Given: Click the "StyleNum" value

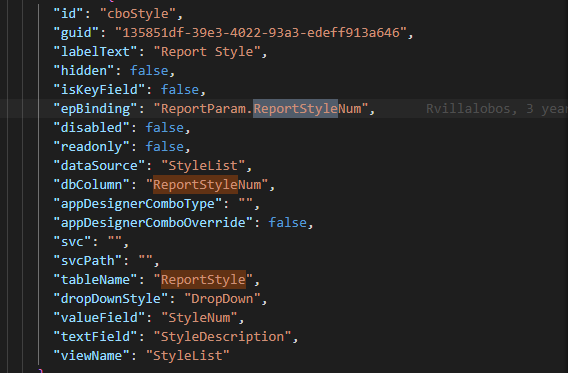Looking at the screenshot, I should pos(200,318).
